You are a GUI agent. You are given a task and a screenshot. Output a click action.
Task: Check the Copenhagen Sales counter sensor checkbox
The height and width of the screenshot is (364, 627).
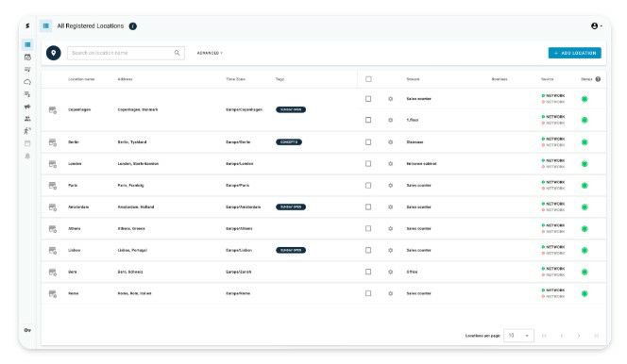(x=368, y=99)
